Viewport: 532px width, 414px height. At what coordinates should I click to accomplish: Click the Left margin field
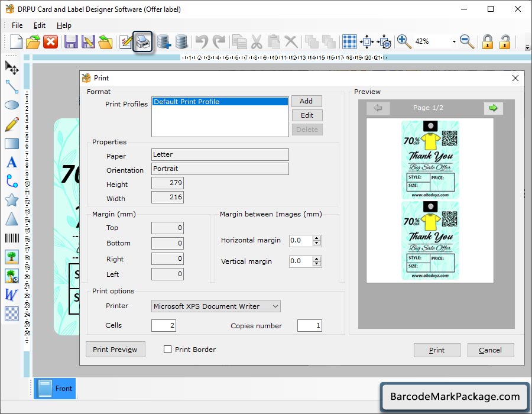(168, 274)
